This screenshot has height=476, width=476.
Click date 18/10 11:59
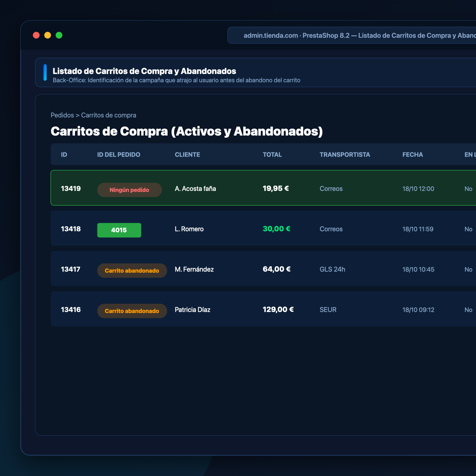point(418,229)
